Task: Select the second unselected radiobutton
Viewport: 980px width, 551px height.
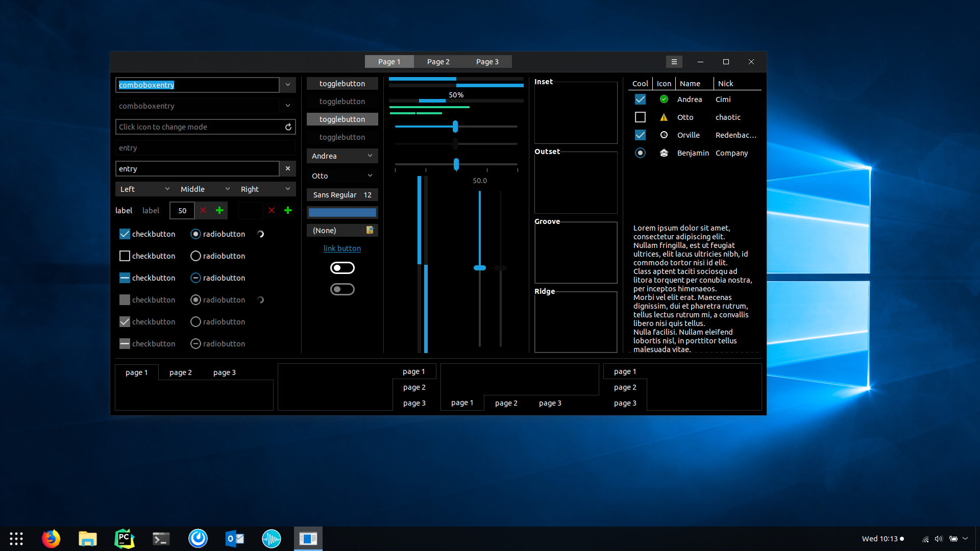Action: (195, 256)
